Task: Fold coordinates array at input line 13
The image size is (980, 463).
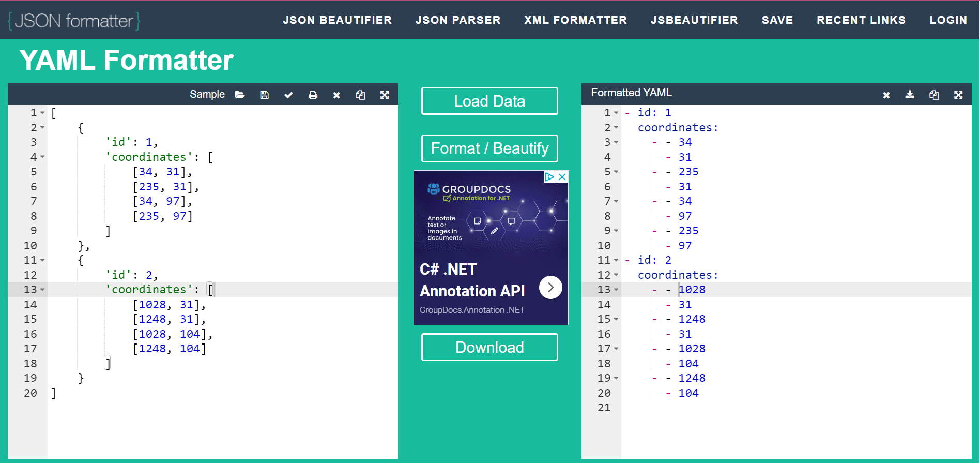Action: click(42, 290)
